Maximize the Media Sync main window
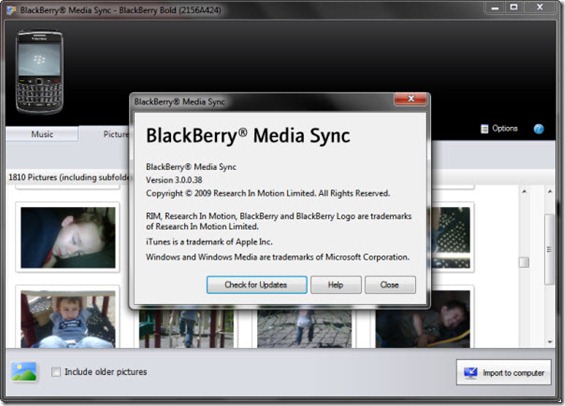 (514, 8)
